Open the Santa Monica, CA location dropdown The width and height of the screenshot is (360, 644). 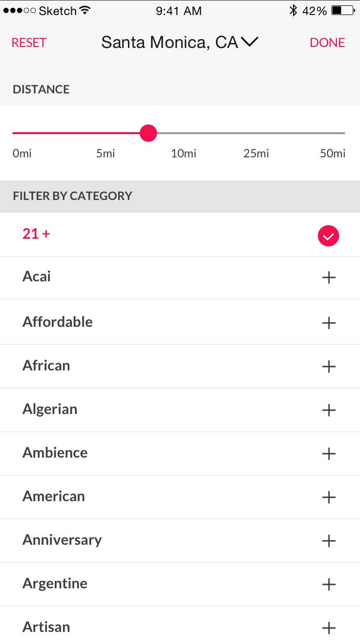pyautogui.click(x=170, y=43)
